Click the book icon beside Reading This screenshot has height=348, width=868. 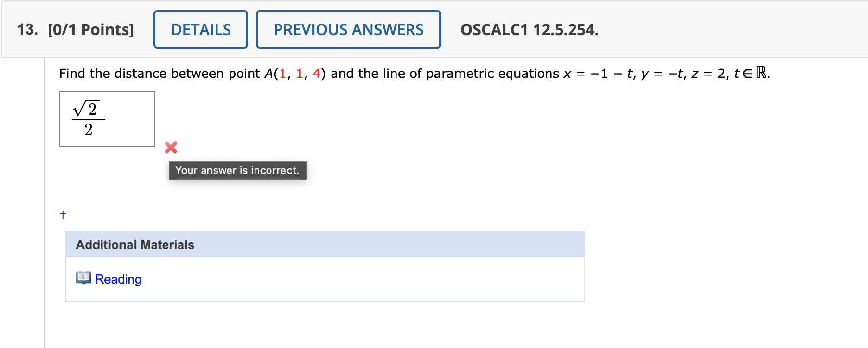83,278
